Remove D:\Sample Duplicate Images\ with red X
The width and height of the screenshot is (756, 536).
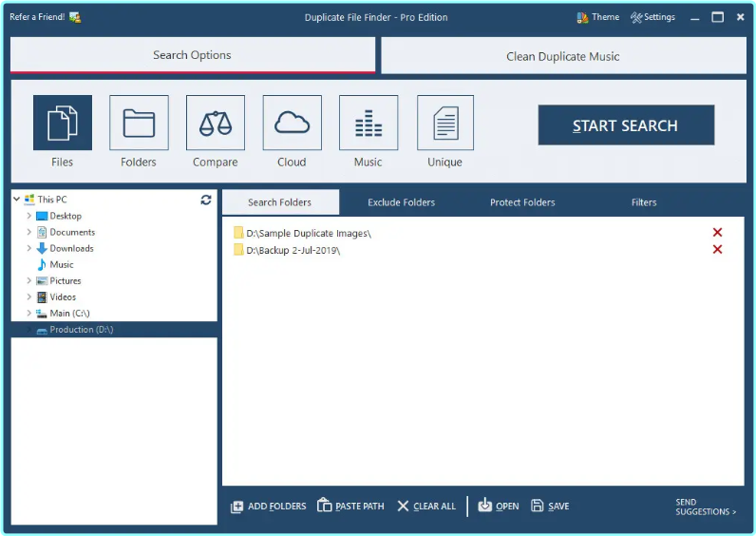coord(717,233)
